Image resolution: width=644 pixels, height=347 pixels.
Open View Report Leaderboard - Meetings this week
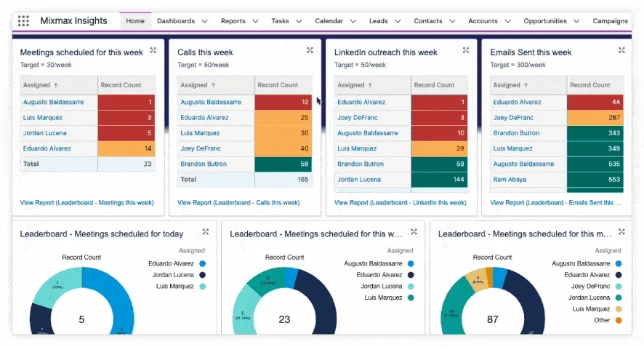click(x=87, y=203)
